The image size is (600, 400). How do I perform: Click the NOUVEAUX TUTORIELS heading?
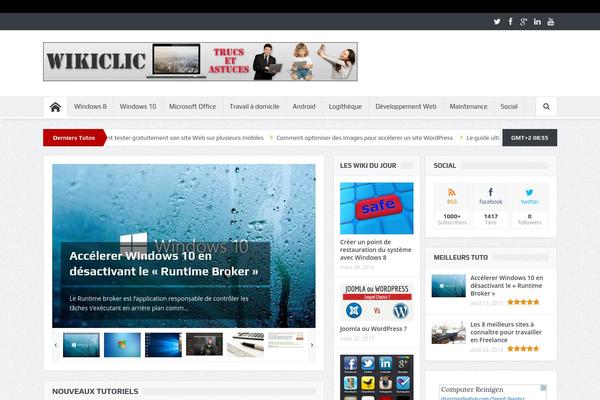(x=95, y=391)
